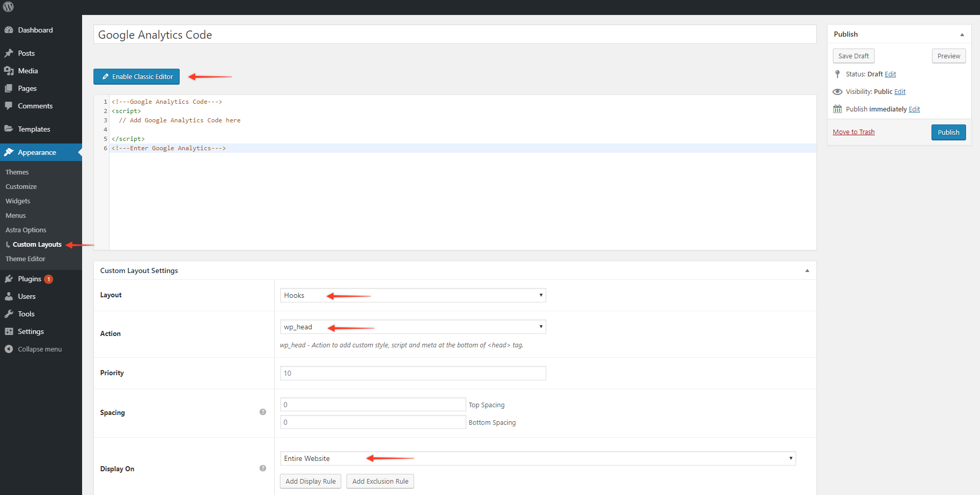This screenshot has height=495, width=980.
Task: Click Add Display Rule button
Action: pyautogui.click(x=310, y=481)
